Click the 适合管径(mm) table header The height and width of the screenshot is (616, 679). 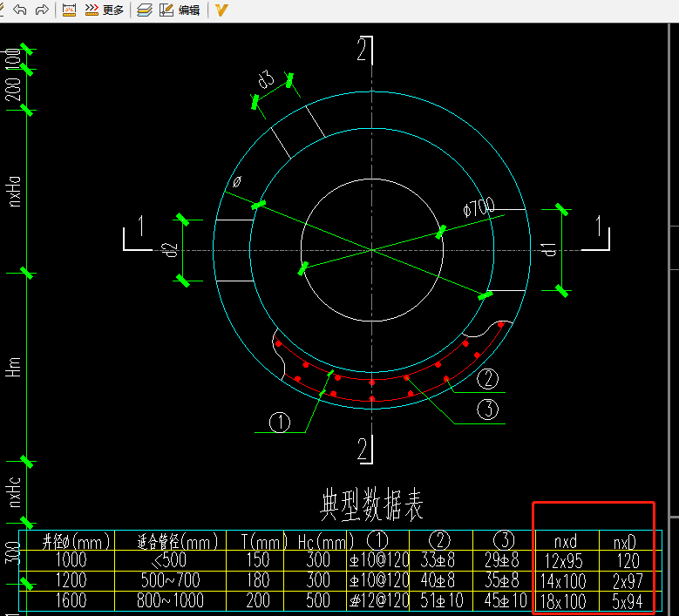click(x=177, y=542)
